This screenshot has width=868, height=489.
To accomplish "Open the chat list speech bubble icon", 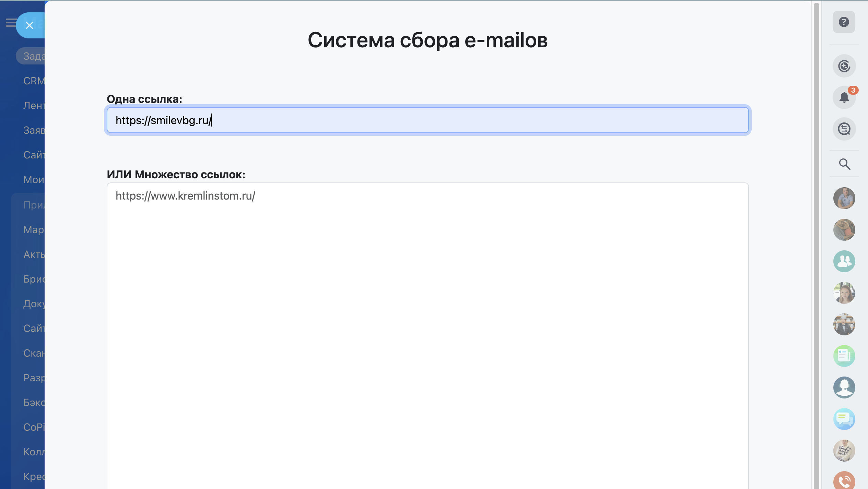I will 844,129.
